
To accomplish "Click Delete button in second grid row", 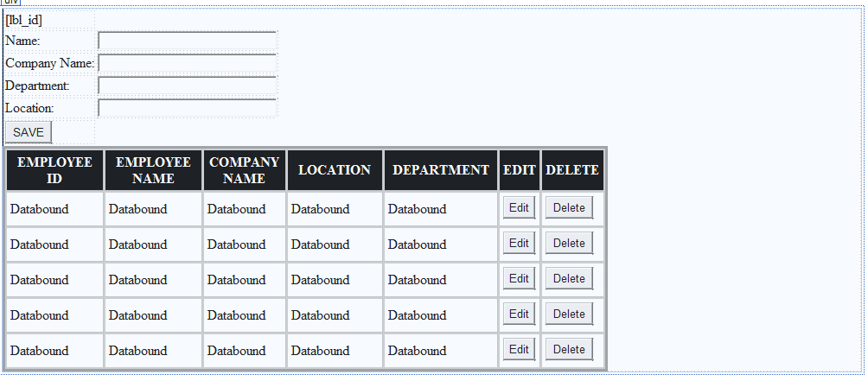I will tap(569, 244).
